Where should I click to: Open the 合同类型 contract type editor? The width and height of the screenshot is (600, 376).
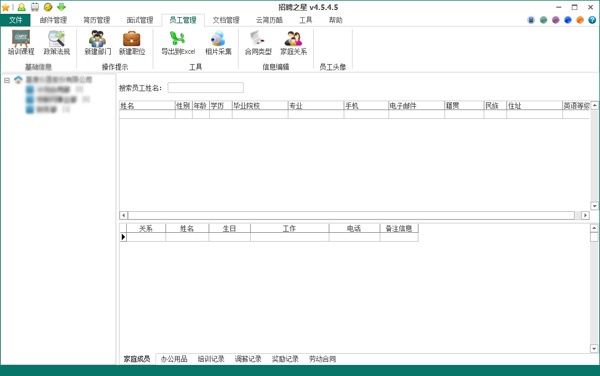(258, 43)
